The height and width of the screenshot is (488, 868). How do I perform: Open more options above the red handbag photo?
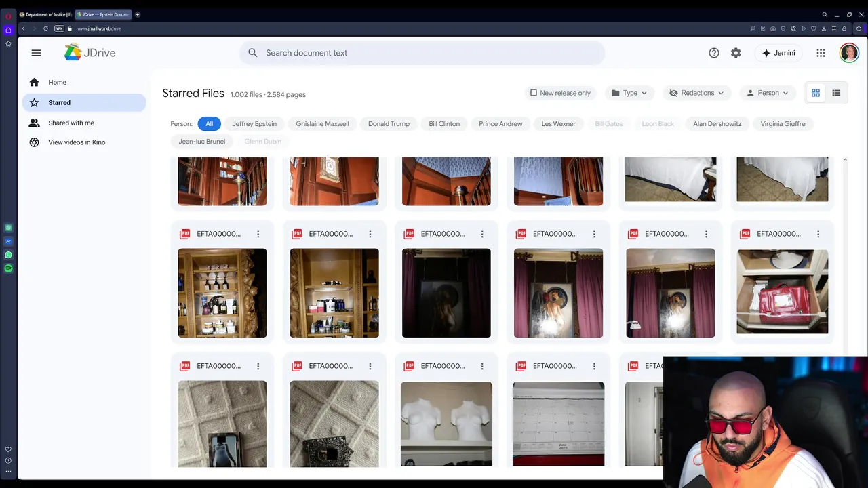click(818, 234)
